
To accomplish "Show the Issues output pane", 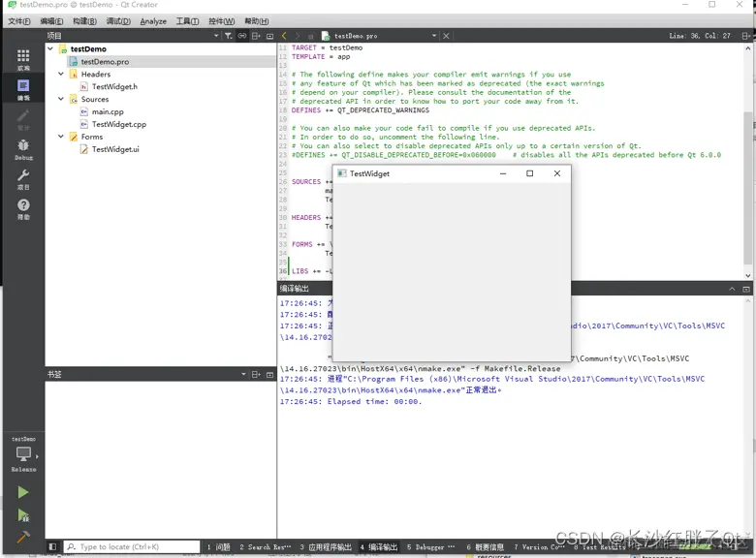I will tap(218, 547).
